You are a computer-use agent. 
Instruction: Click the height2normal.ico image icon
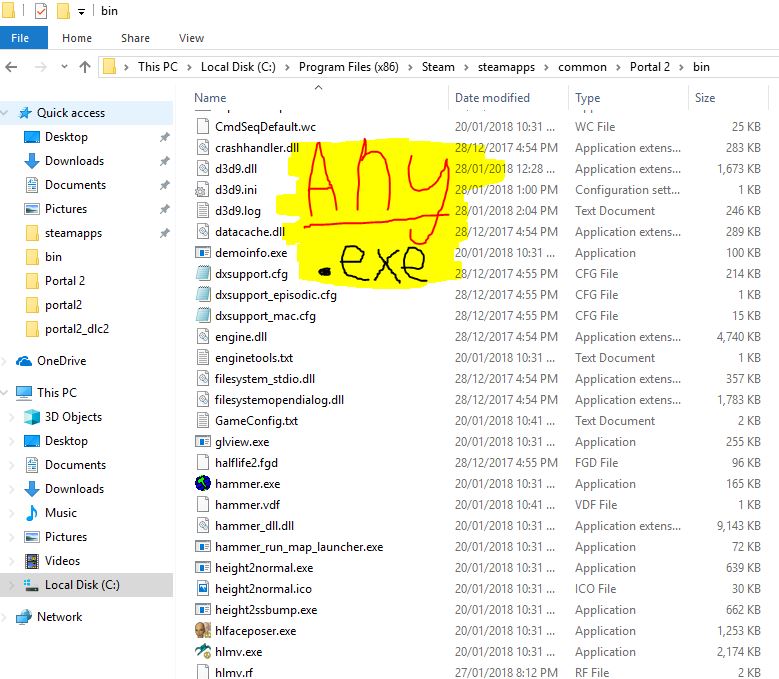click(x=203, y=589)
